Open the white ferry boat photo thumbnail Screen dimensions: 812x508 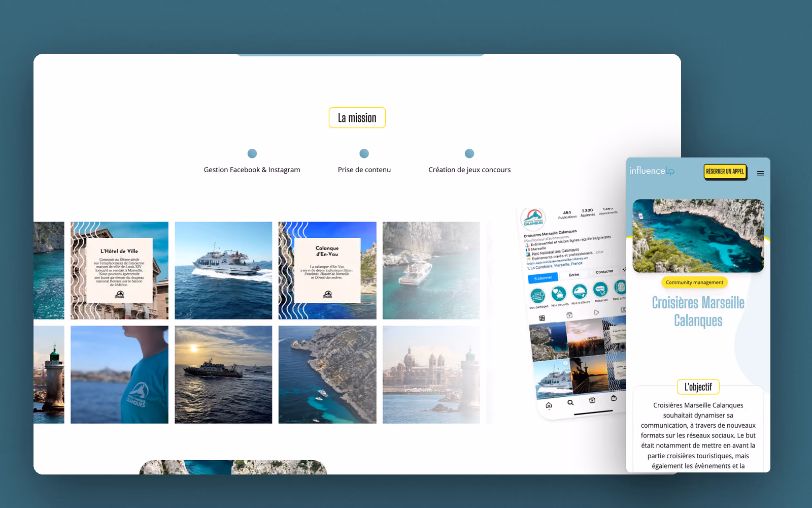[223, 270]
